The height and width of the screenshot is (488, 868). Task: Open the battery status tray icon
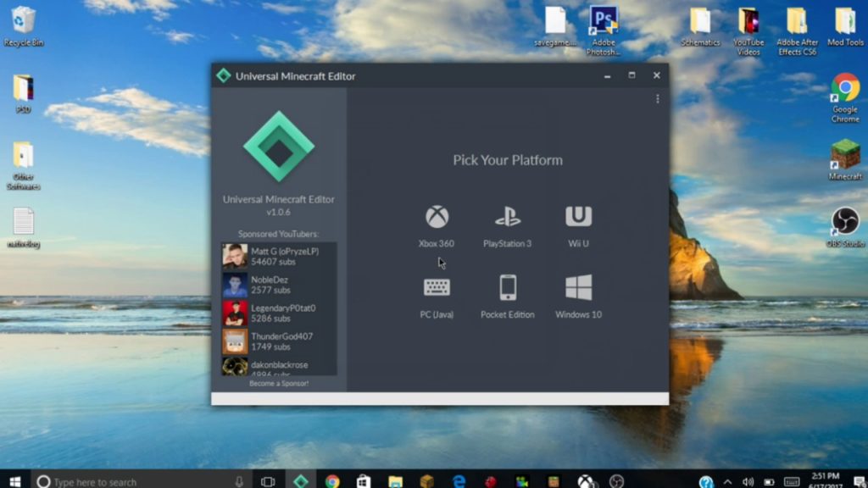[769, 482]
